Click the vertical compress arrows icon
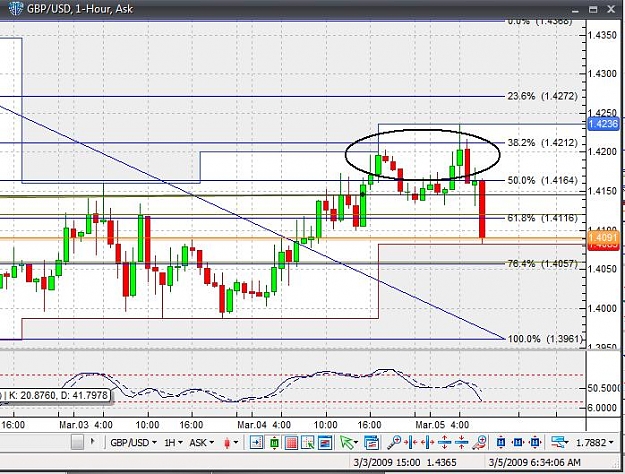 pos(462,443)
